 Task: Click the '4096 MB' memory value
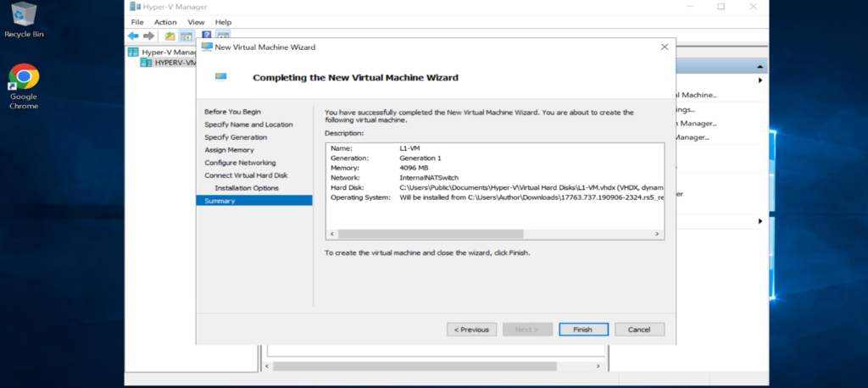(x=414, y=168)
